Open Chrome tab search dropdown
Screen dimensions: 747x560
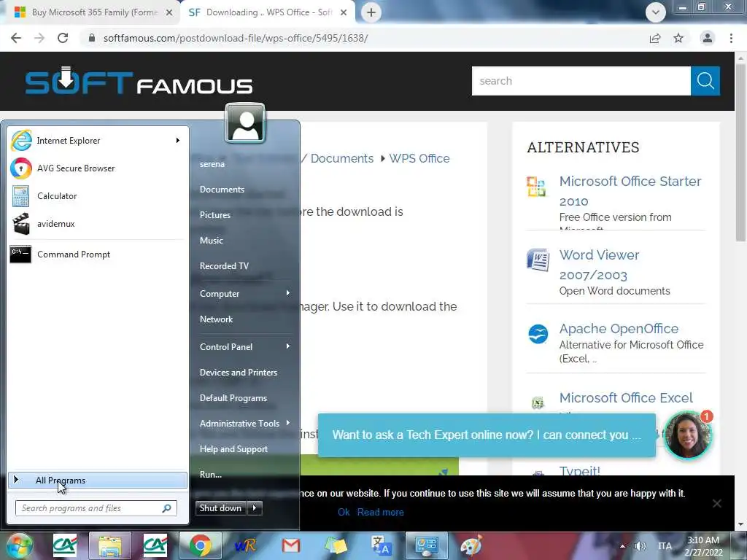(x=656, y=12)
